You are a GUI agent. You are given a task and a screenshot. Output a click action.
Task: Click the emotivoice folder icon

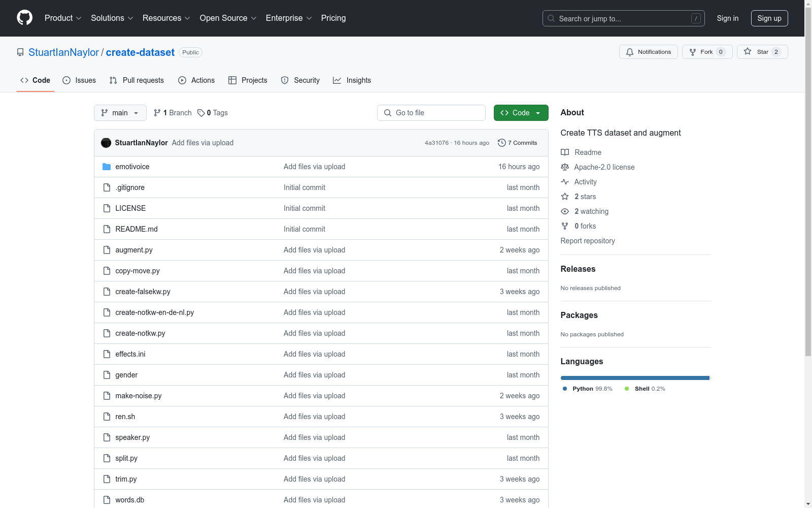point(107,167)
